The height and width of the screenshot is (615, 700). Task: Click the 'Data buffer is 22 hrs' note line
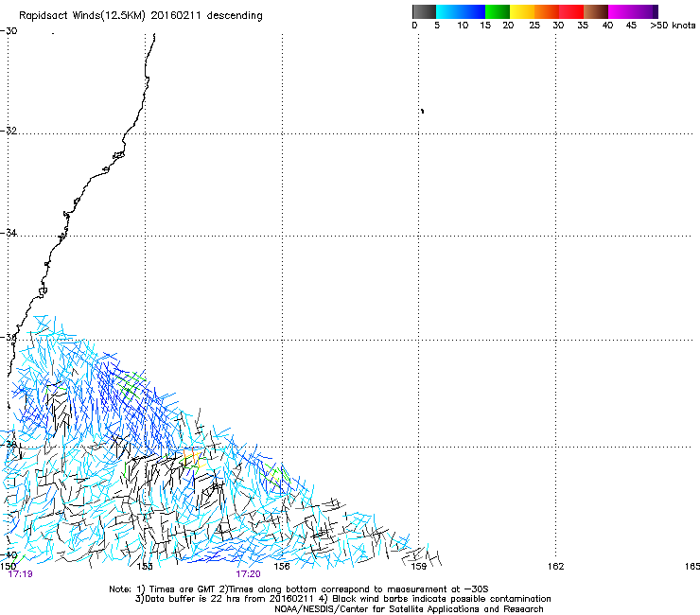click(342, 599)
